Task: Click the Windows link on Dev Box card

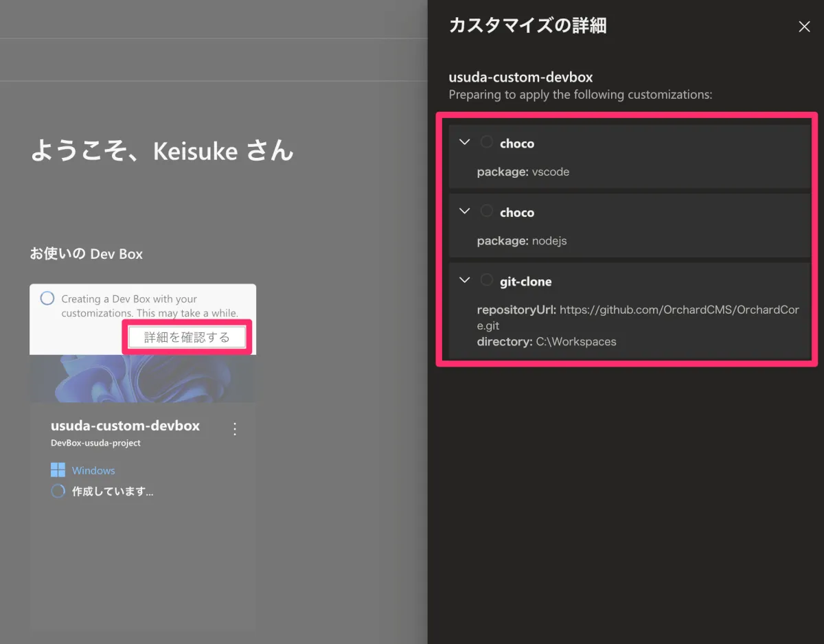Action: coord(93,470)
